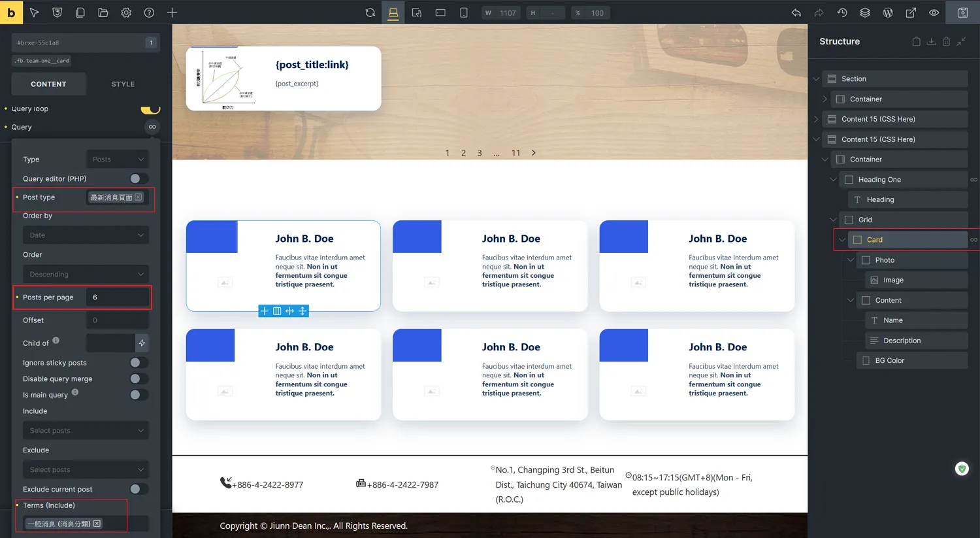Viewport: 980px width, 538px height.
Task: Switch to mobile portrait breakpoint icon
Action: (x=464, y=12)
